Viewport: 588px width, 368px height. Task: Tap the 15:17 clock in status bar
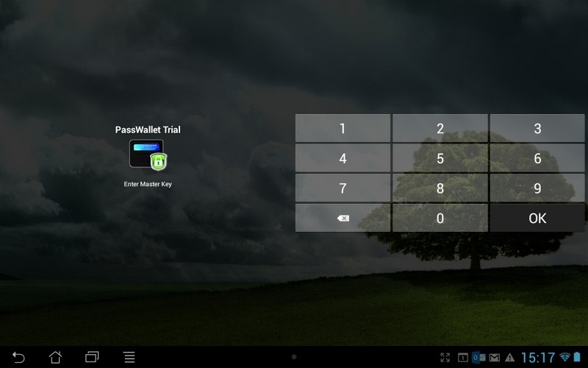(x=538, y=358)
